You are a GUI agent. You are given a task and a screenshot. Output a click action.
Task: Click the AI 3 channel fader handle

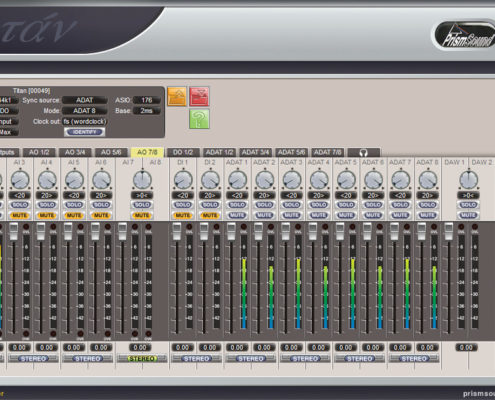(14, 231)
